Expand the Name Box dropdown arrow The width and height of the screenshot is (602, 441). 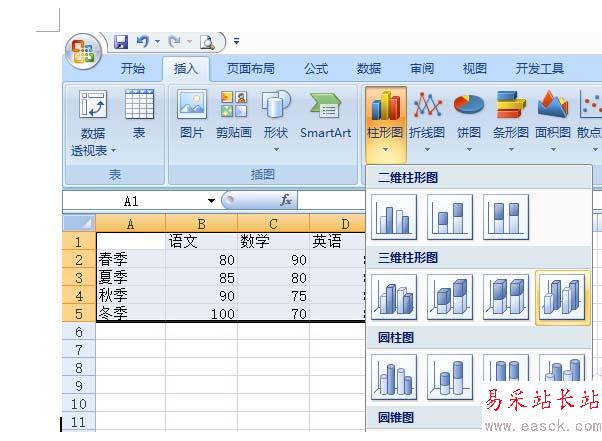(x=211, y=201)
